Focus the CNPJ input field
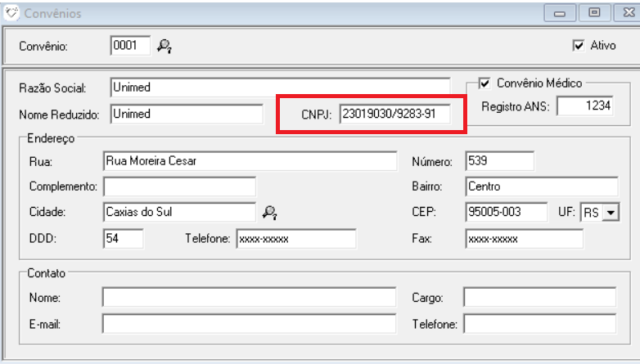640x364 pixels. coord(394,115)
